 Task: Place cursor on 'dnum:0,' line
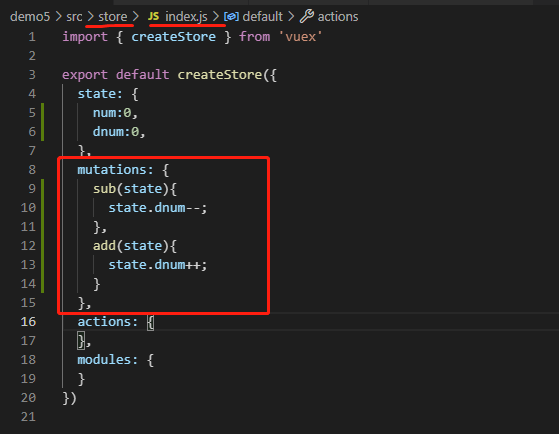(x=119, y=132)
